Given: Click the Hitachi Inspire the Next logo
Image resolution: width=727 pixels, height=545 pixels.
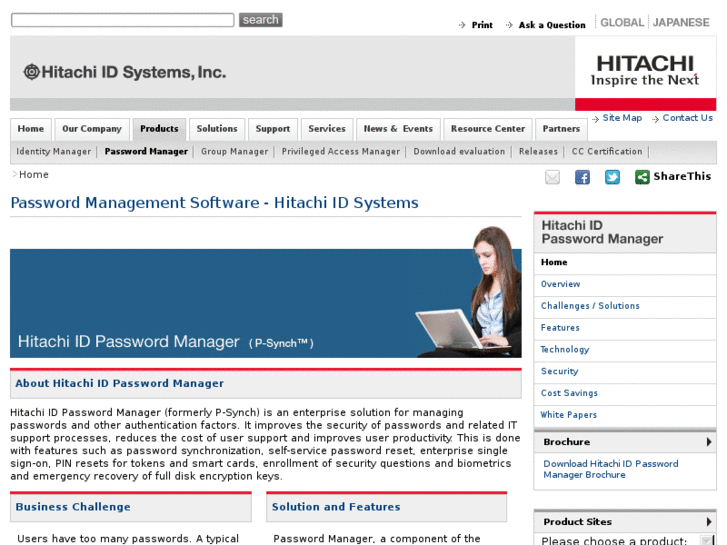Looking at the screenshot, I should pyautogui.click(x=645, y=71).
